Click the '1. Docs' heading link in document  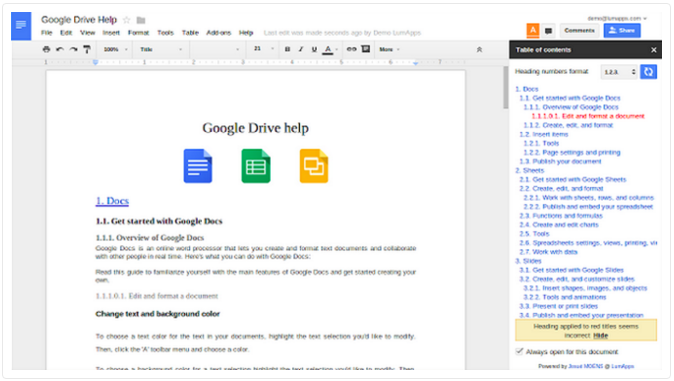[112, 201]
